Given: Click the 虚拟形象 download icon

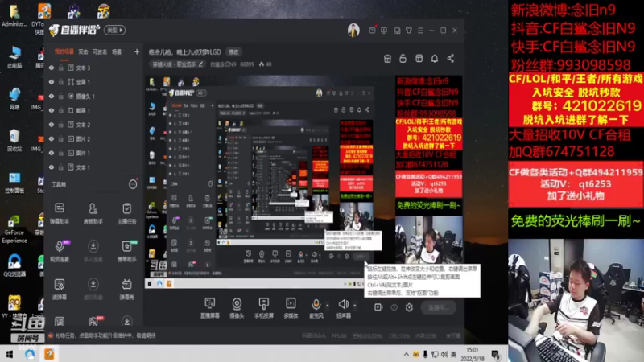Looking at the screenshot, I should tap(93, 284).
